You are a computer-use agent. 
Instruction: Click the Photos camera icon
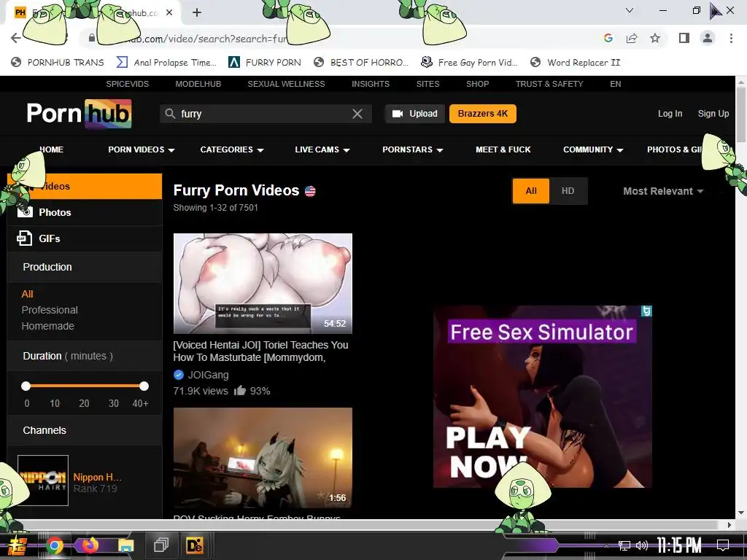pyautogui.click(x=26, y=212)
